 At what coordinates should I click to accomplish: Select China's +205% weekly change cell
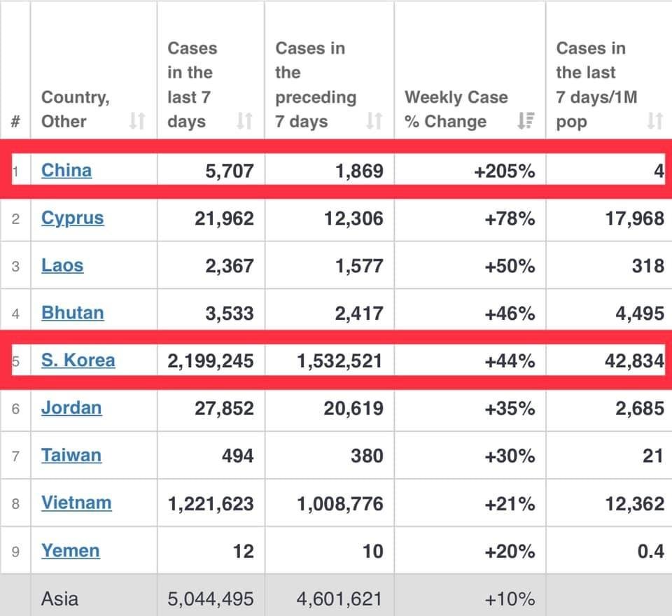[x=504, y=170]
